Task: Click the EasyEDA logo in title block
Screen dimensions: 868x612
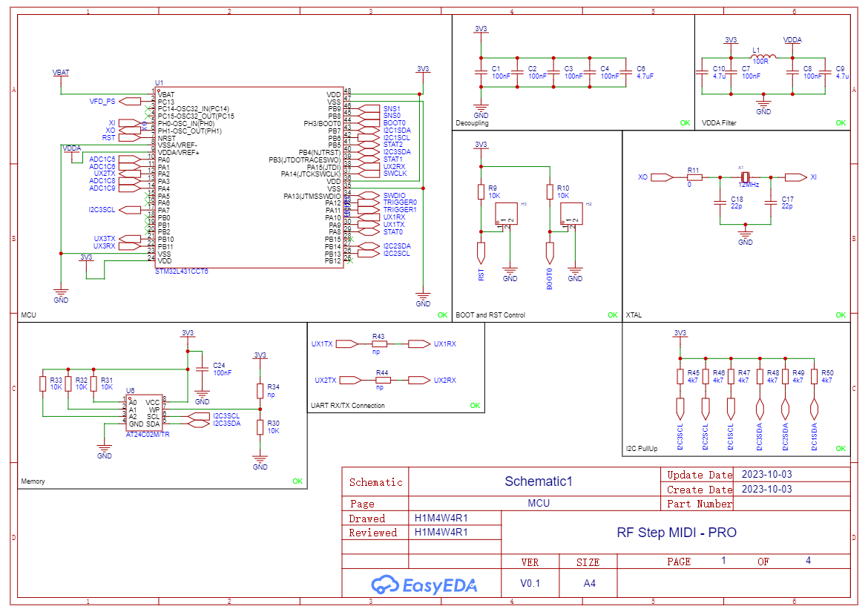Action: 424,585
